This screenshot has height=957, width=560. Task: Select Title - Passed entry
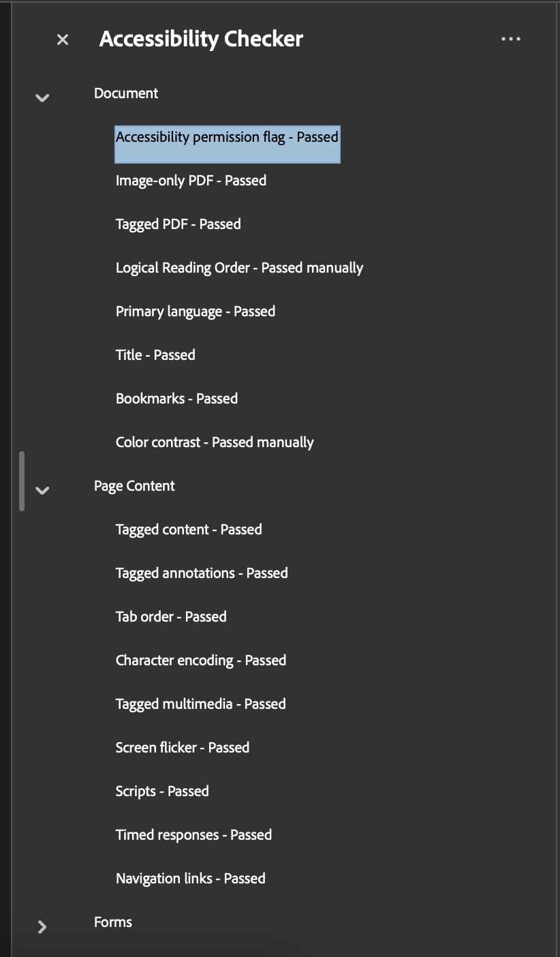pyautogui.click(x=155, y=354)
